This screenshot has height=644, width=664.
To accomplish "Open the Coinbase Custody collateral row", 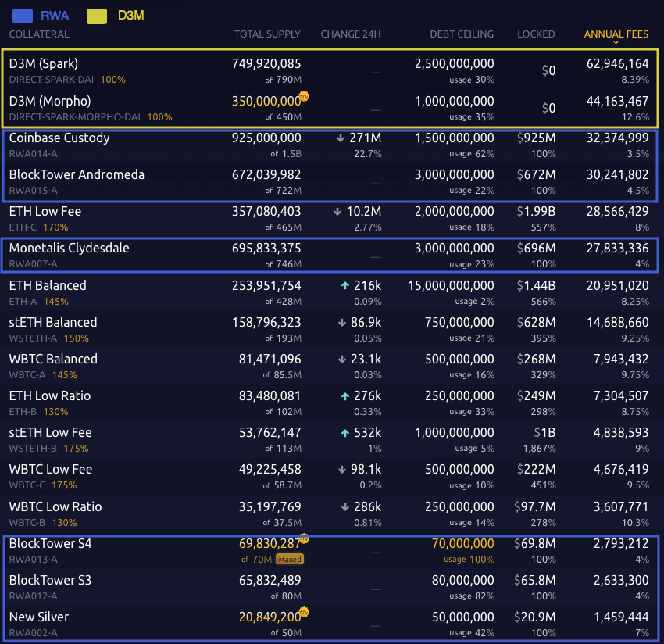I will (59, 138).
